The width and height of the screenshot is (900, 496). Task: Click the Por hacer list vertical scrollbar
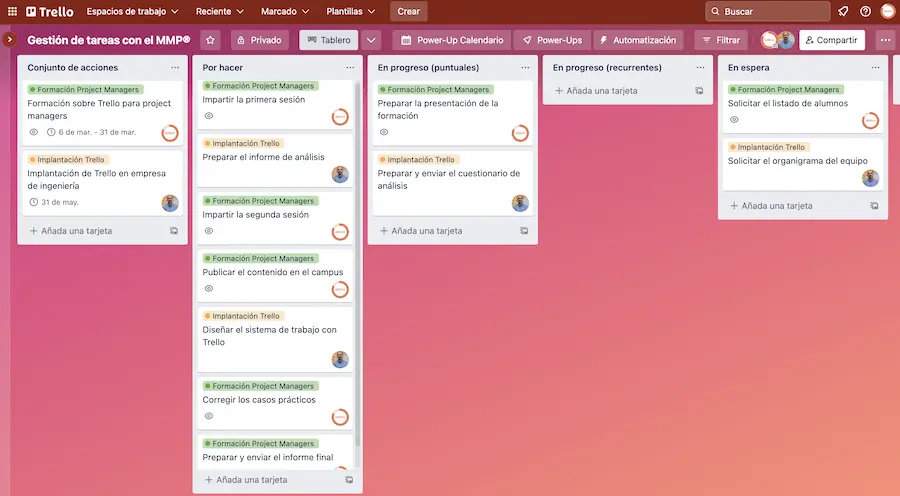pyautogui.click(x=358, y=264)
